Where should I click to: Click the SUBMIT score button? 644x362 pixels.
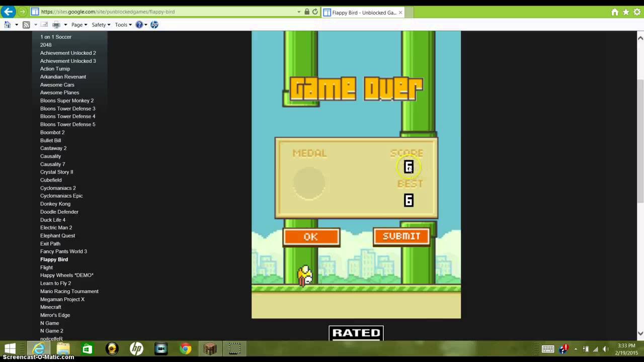[401, 236]
